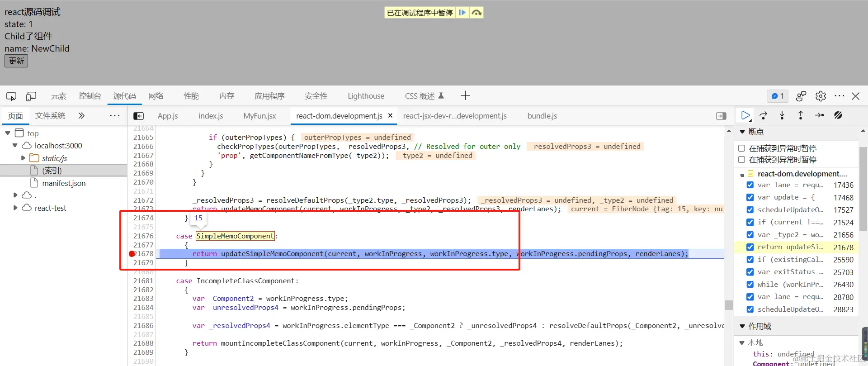Disable breakpoint at line 21656
Screen dimensions: 868x366
pos(750,234)
